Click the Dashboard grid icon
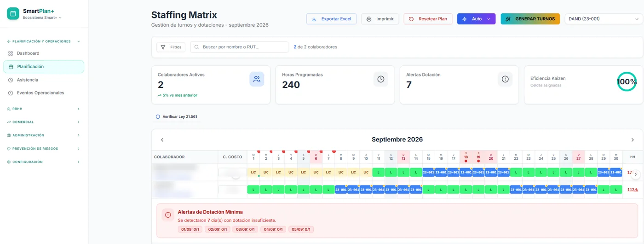 click(x=11, y=53)
